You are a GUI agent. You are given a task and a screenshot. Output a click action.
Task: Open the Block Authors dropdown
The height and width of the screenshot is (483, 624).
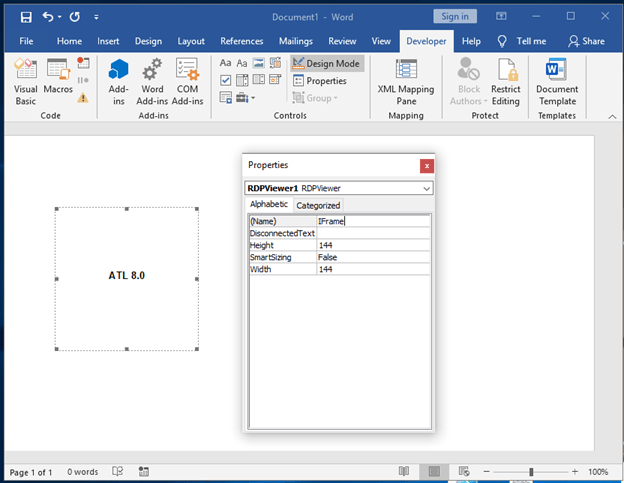pyautogui.click(x=468, y=81)
